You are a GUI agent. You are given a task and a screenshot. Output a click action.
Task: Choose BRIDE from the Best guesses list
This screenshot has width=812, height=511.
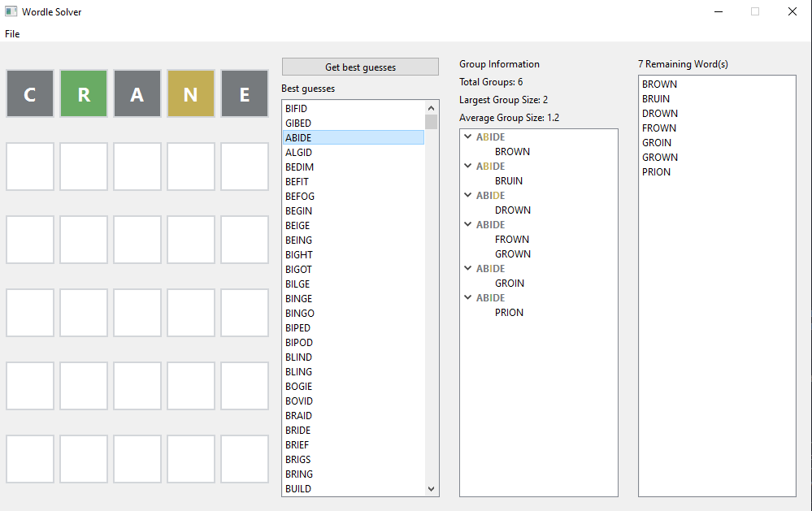click(x=354, y=431)
